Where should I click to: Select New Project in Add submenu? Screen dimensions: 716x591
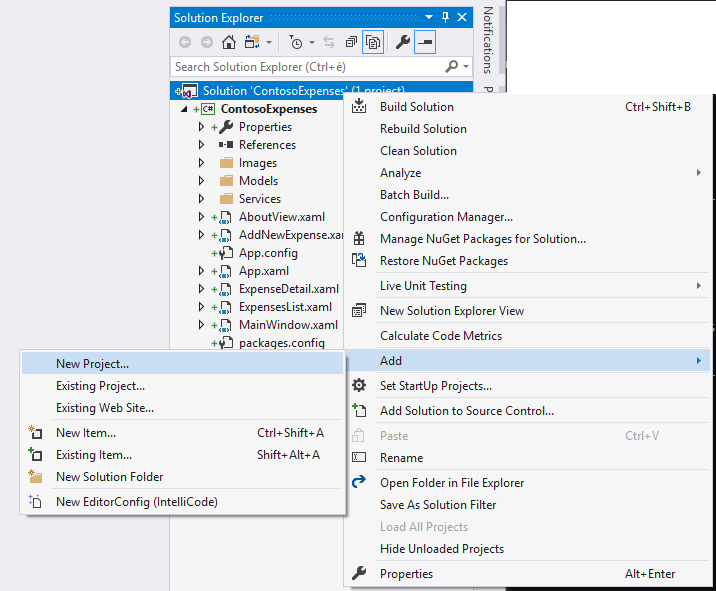pyautogui.click(x=183, y=364)
